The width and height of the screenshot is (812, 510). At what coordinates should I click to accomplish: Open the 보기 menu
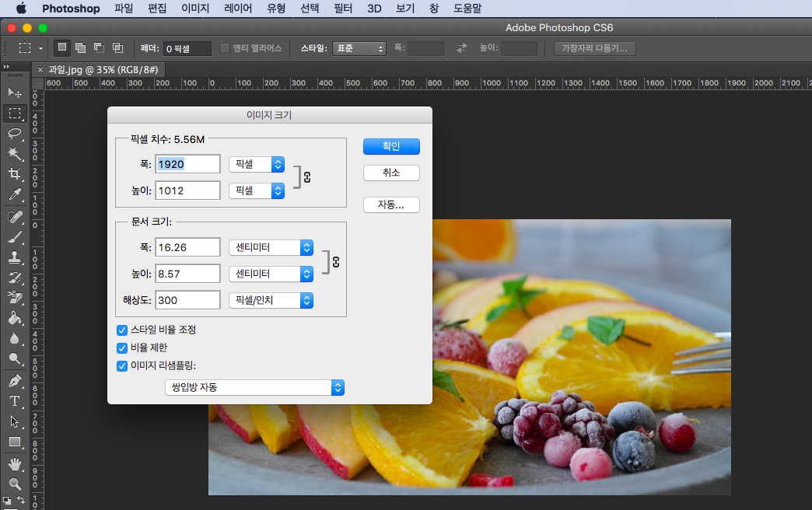pos(405,9)
